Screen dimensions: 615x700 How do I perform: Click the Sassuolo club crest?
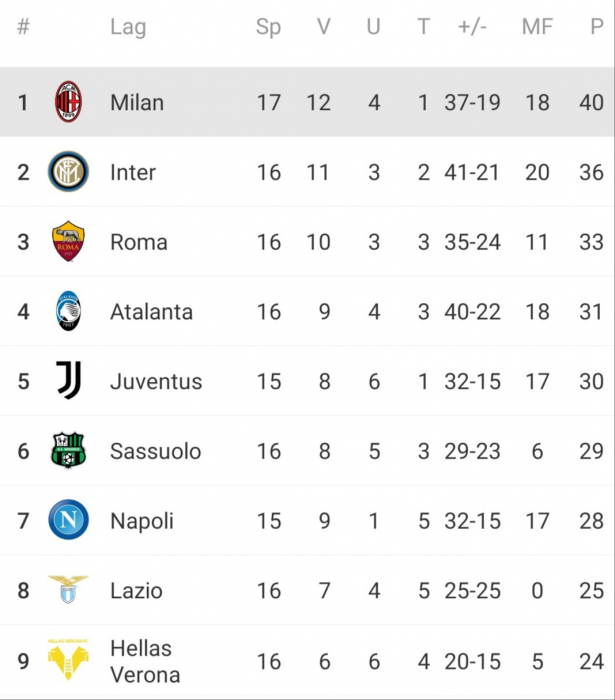pos(68,450)
